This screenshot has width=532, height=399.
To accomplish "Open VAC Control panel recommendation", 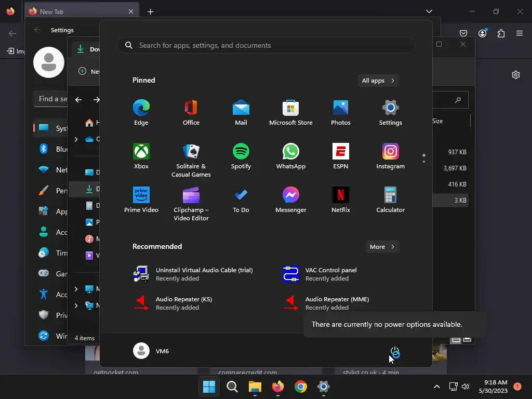I will pos(320,274).
